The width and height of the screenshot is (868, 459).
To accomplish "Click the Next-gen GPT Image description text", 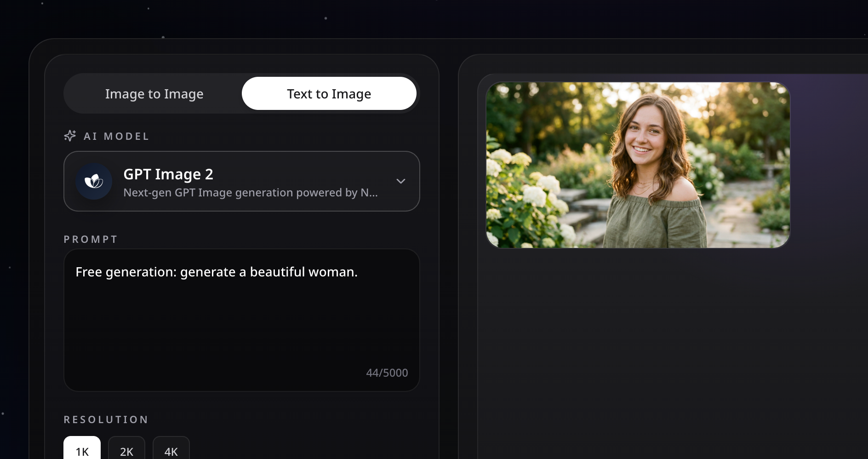I will [x=250, y=193].
